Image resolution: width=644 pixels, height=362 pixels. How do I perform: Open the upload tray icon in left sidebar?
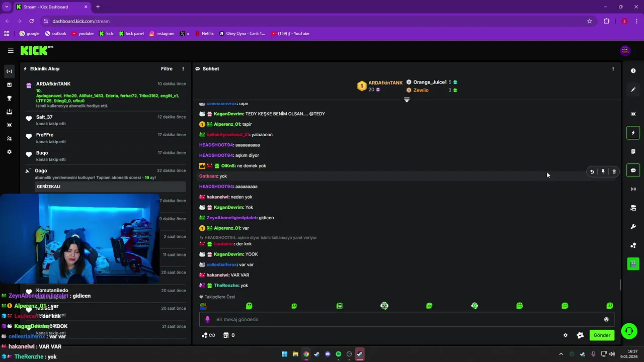9,112
